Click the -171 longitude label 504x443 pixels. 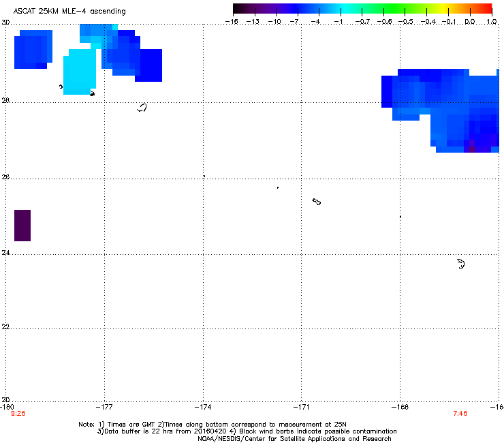[x=302, y=407]
